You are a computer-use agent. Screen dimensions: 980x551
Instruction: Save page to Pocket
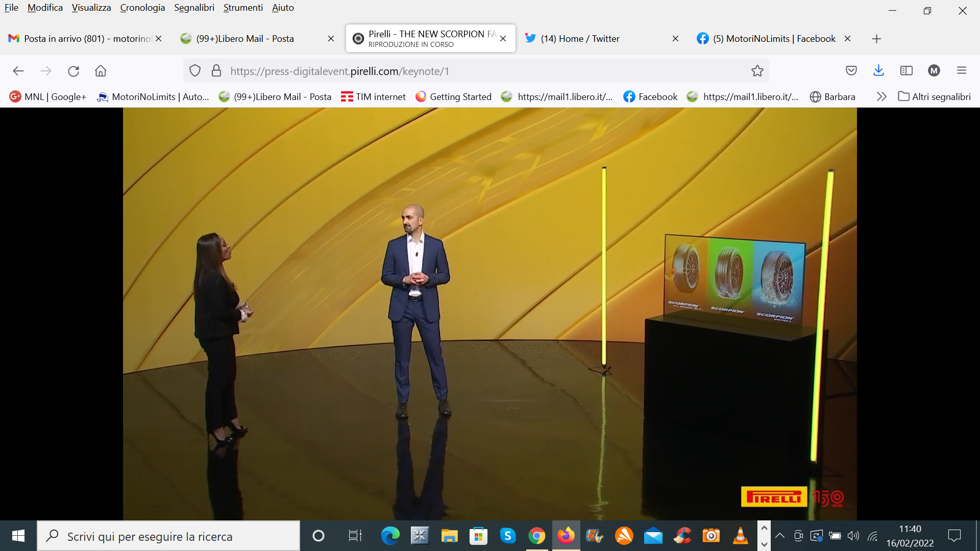click(x=851, y=71)
